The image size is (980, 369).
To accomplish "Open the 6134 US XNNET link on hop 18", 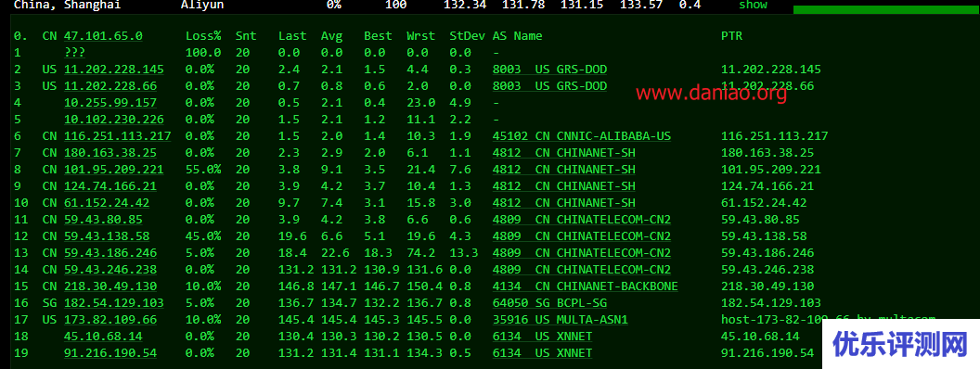I will coord(543,336).
